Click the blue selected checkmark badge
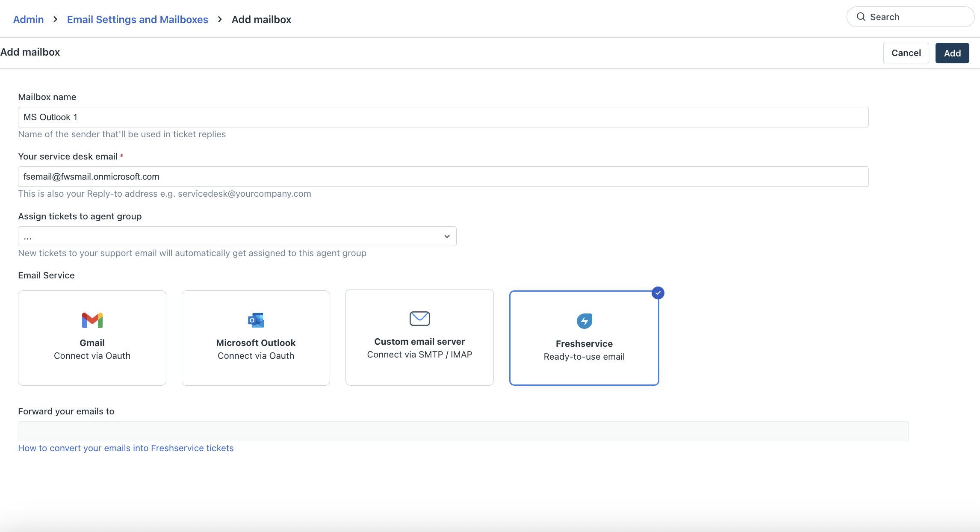This screenshot has height=532, width=980. [658, 293]
